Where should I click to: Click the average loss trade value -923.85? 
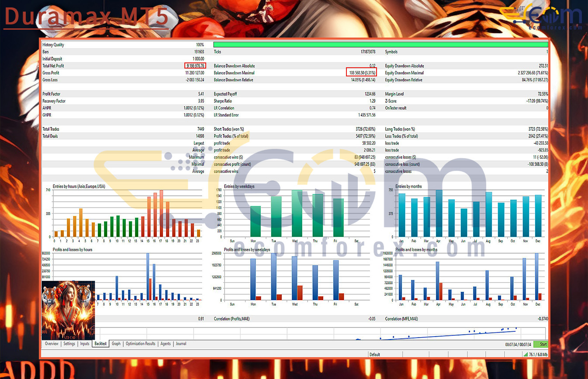click(x=543, y=150)
